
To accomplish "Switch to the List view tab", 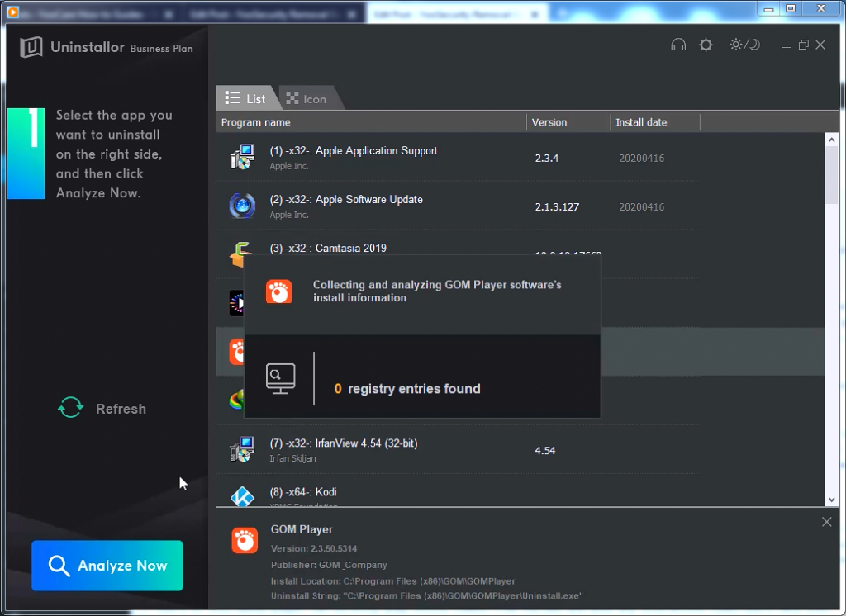I will pyautogui.click(x=246, y=98).
